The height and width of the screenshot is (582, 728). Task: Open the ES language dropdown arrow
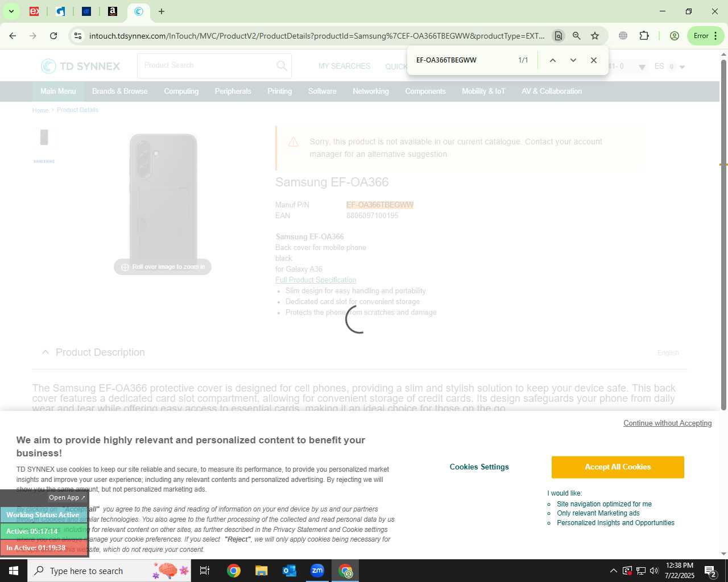(x=682, y=67)
